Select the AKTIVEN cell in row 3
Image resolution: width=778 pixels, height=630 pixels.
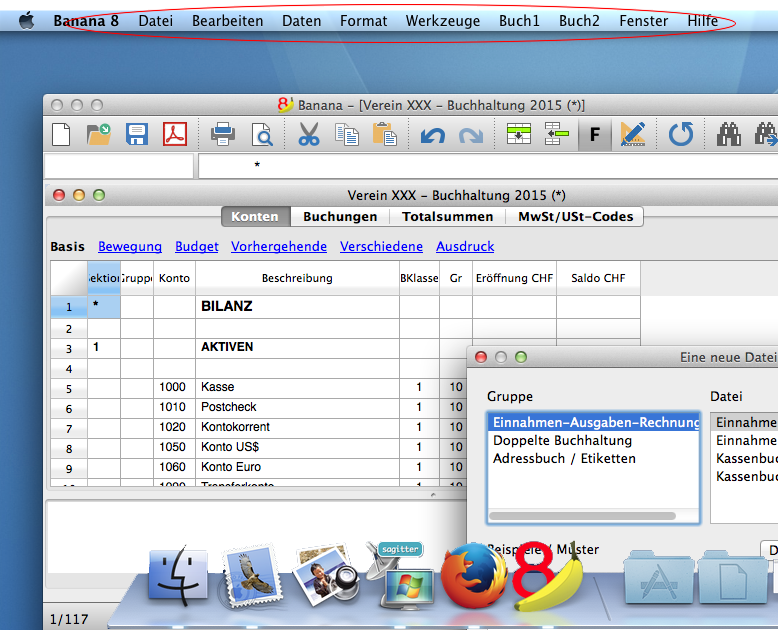[x=297, y=347]
